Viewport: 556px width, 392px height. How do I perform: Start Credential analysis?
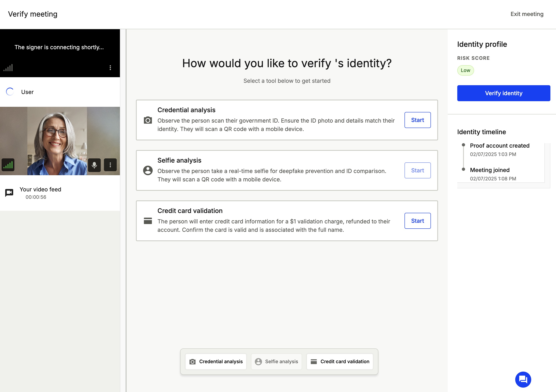pos(417,120)
